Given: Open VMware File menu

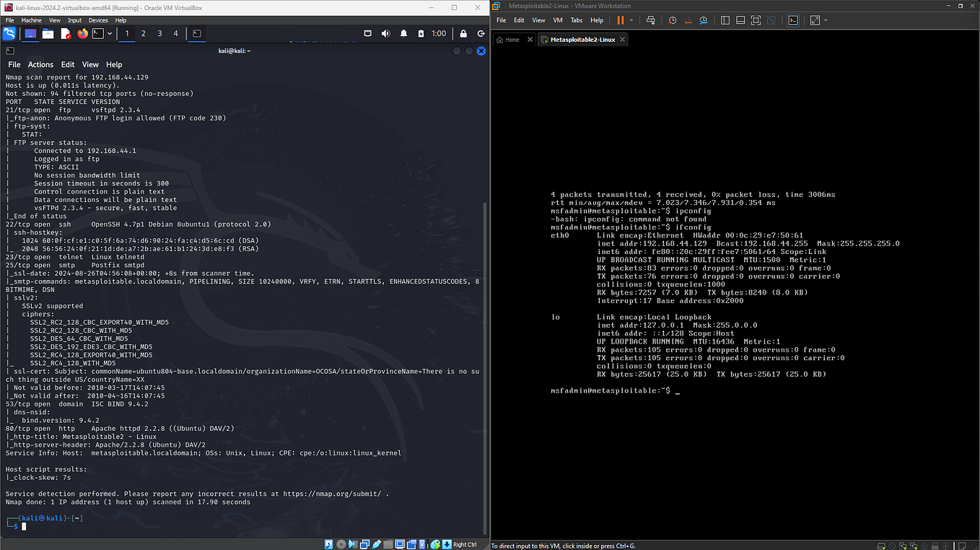Looking at the screenshot, I should [501, 20].
